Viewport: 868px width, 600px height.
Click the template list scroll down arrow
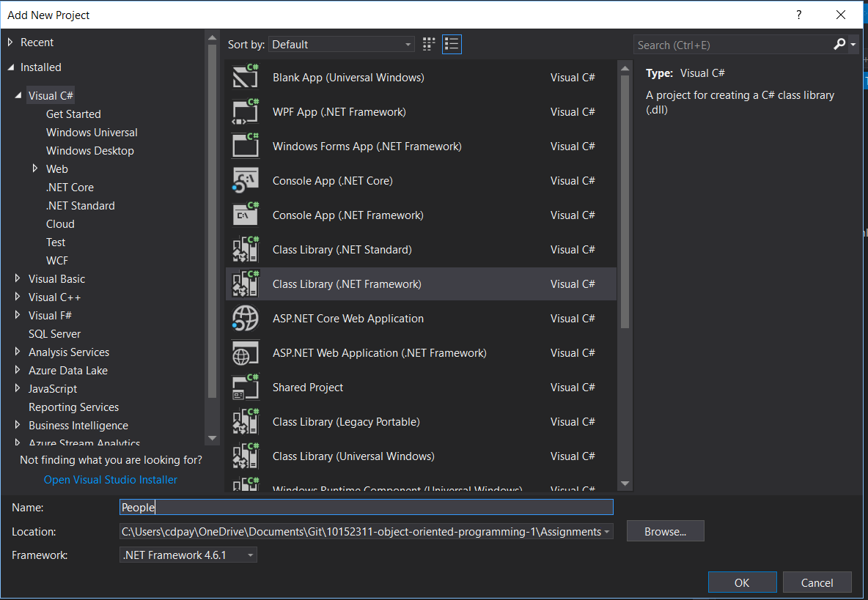click(x=625, y=484)
